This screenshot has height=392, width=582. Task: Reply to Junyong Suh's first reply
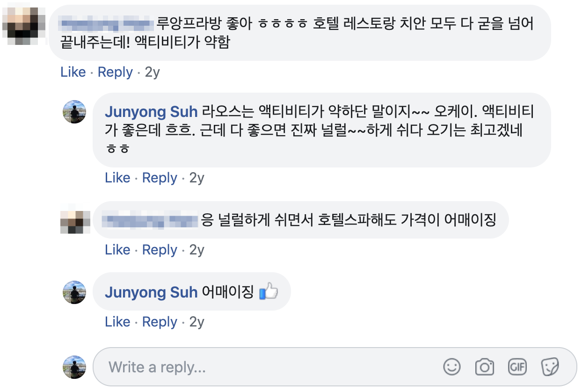click(x=160, y=177)
